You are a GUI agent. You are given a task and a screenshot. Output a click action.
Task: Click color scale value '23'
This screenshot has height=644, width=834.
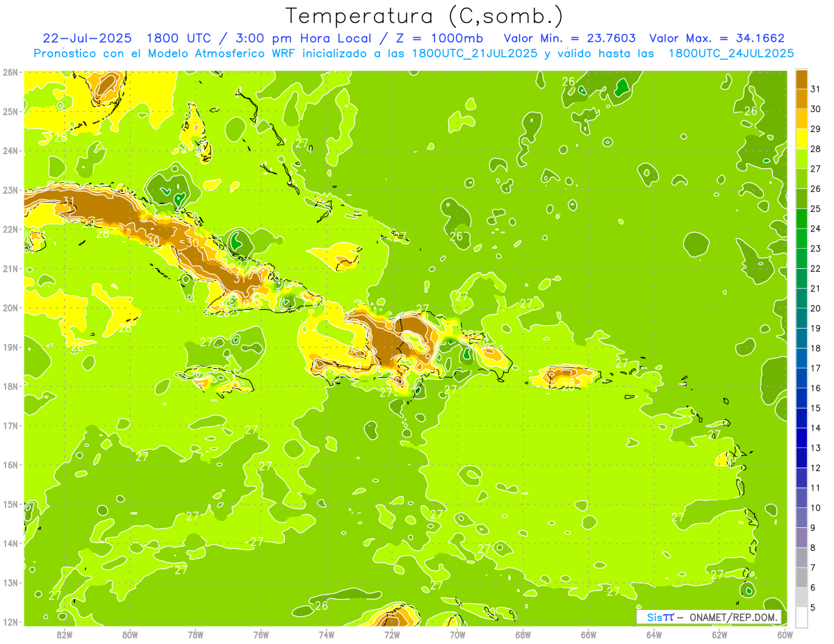(816, 249)
